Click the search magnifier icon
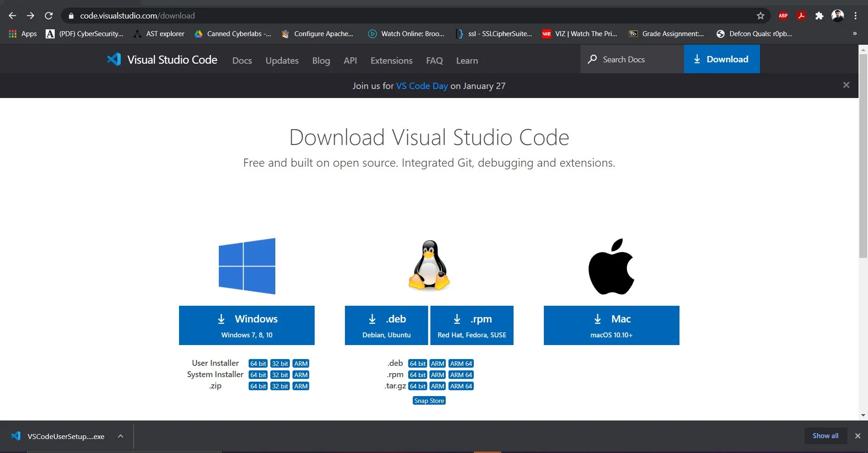Image resolution: width=868 pixels, height=453 pixels. [x=592, y=59]
